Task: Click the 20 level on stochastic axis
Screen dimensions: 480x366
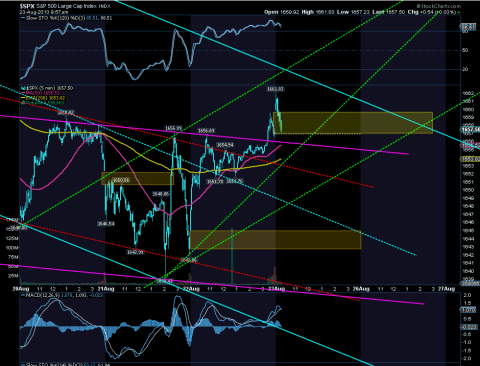Action: (465, 69)
